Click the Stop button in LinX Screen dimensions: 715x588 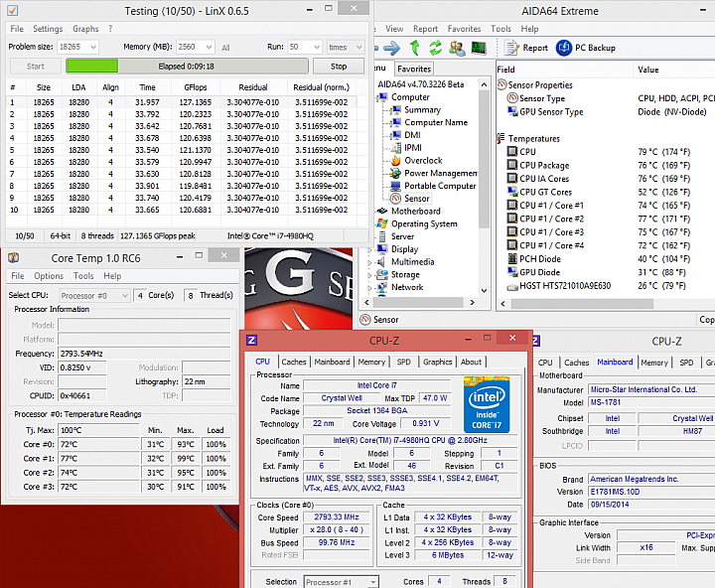point(339,67)
